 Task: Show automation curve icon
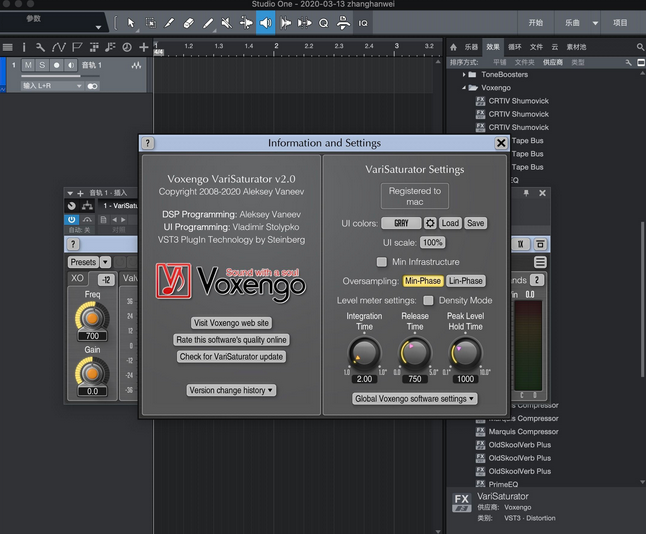pyautogui.click(x=59, y=47)
